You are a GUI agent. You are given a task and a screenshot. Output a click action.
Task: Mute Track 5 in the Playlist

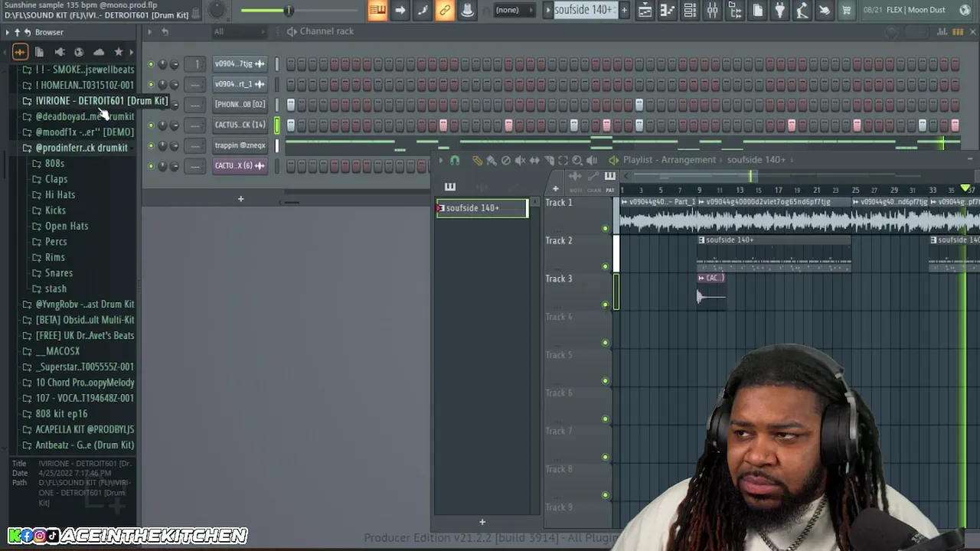(x=605, y=380)
